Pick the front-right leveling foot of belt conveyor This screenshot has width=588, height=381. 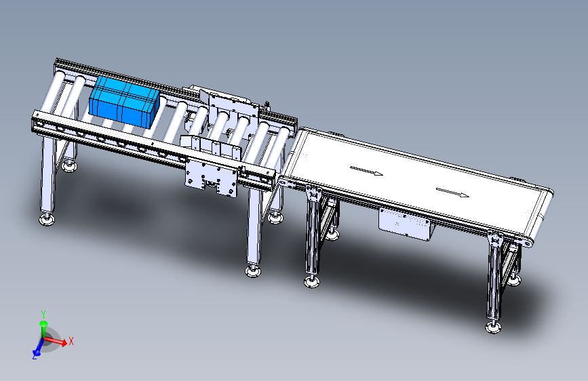[x=493, y=327]
